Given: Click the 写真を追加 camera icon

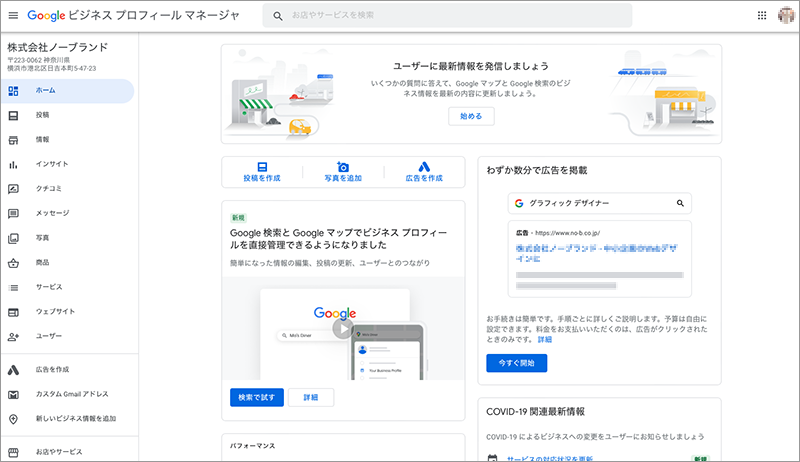Looking at the screenshot, I should pos(343,167).
